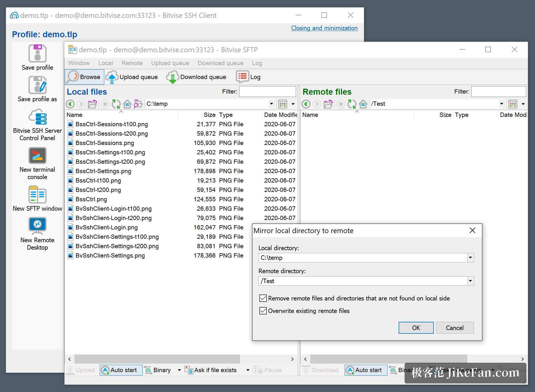This screenshot has height=392, width=535.
Task: Open the Download queue menu
Action: [x=220, y=63]
